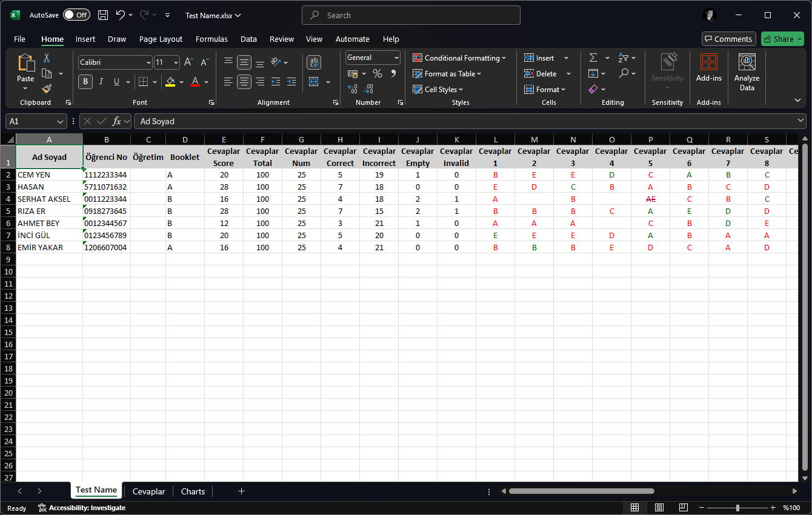Apply bold formatting from the Font group
The image size is (812, 515).
[85, 82]
